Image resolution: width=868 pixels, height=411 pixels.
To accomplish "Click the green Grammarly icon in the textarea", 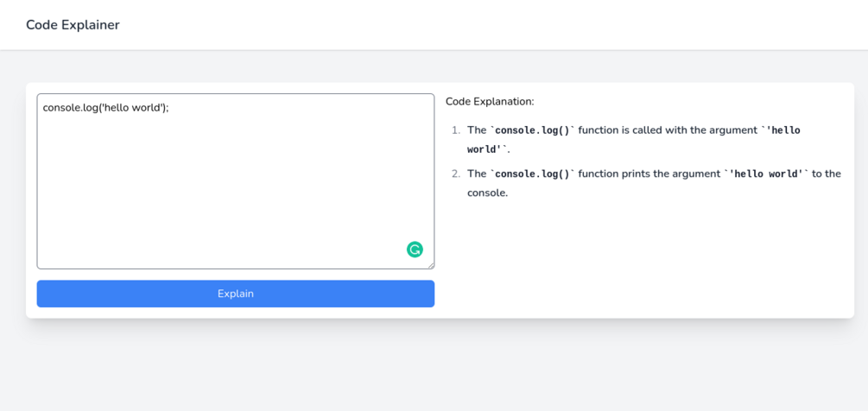I will pyautogui.click(x=415, y=250).
